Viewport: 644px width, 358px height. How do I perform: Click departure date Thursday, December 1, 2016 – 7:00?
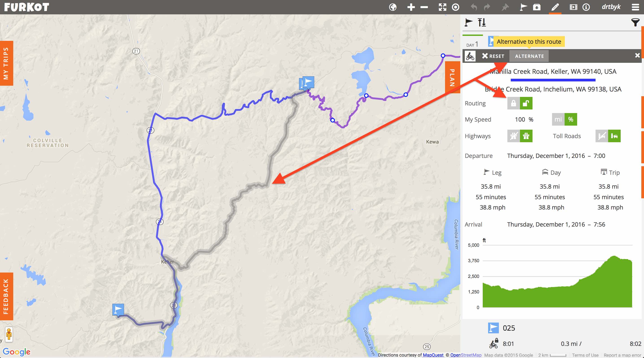(x=556, y=156)
